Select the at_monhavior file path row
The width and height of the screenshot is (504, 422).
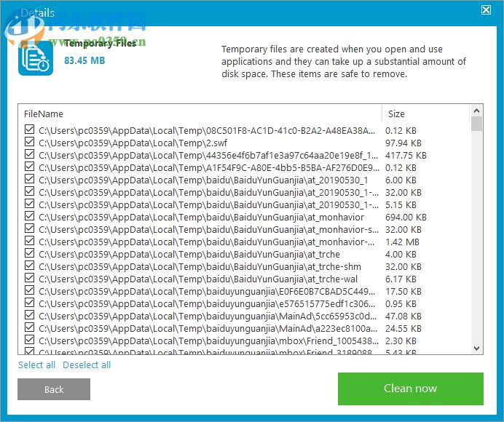[202, 218]
